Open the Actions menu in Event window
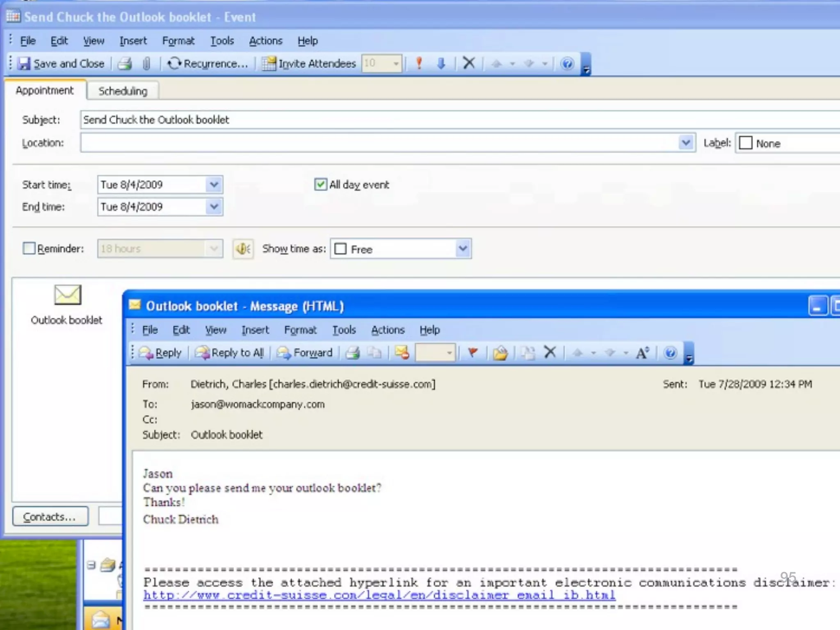The image size is (840, 630). point(265,41)
